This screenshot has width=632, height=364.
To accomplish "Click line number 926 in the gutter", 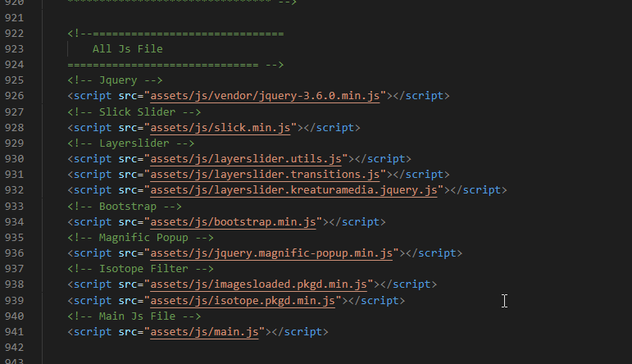I will (x=13, y=96).
